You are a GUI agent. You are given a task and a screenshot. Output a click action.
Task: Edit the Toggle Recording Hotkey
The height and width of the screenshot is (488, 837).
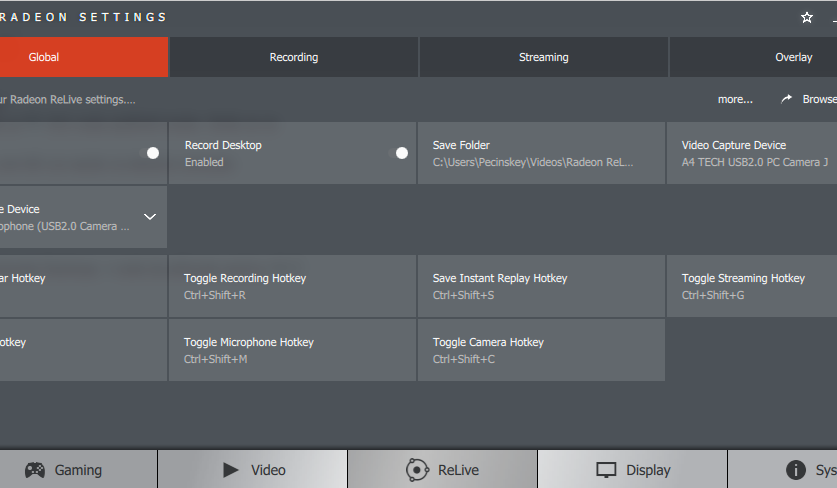[x=292, y=286]
